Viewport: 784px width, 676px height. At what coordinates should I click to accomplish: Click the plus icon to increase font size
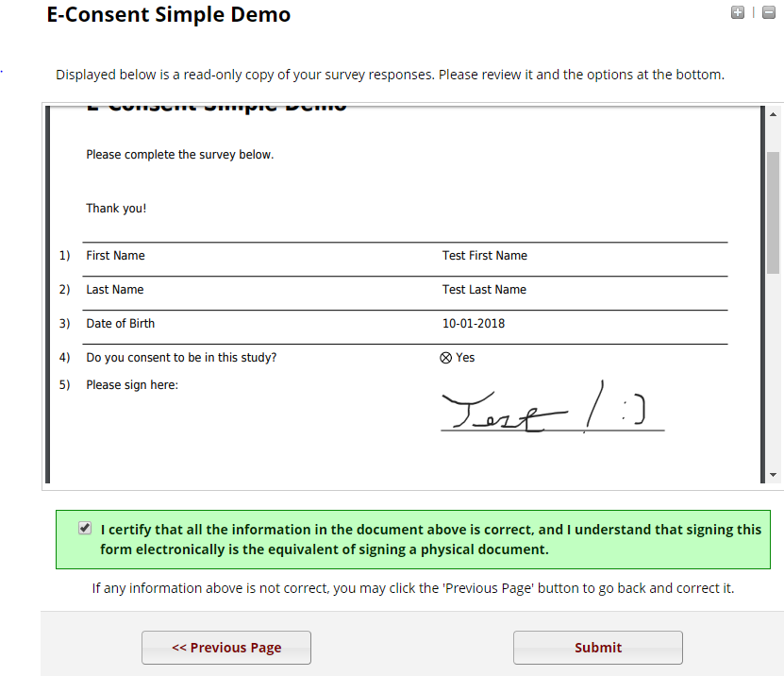tap(738, 12)
